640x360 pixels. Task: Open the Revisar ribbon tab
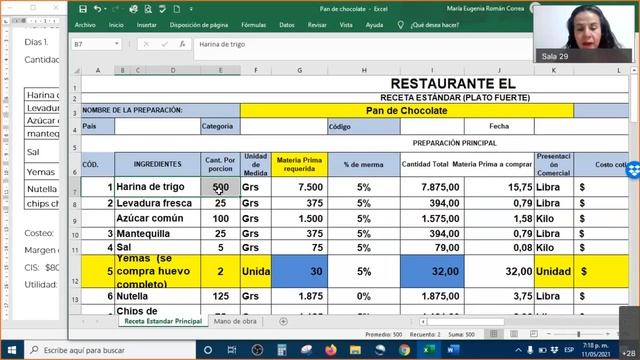point(317,25)
